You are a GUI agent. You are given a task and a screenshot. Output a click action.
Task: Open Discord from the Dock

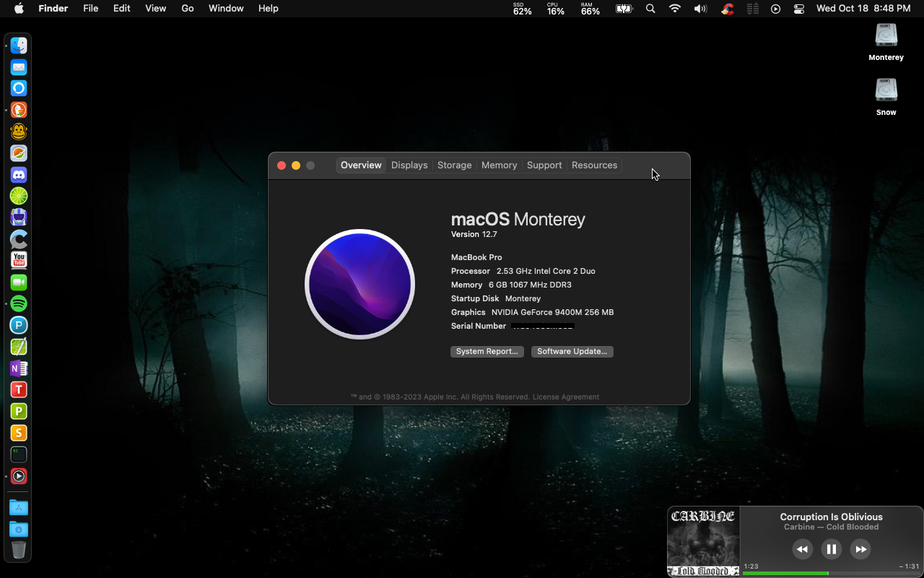[x=19, y=175]
